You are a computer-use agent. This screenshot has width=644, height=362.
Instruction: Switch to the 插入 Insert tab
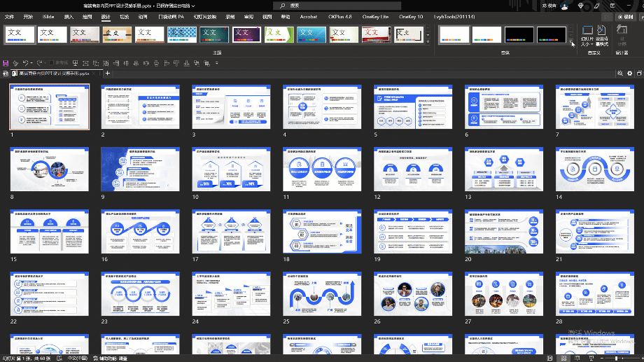[69, 17]
